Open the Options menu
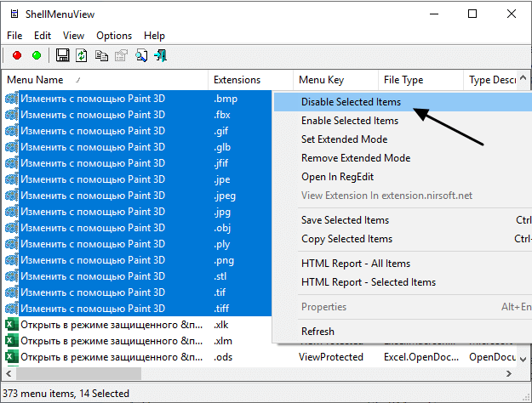 click(114, 36)
